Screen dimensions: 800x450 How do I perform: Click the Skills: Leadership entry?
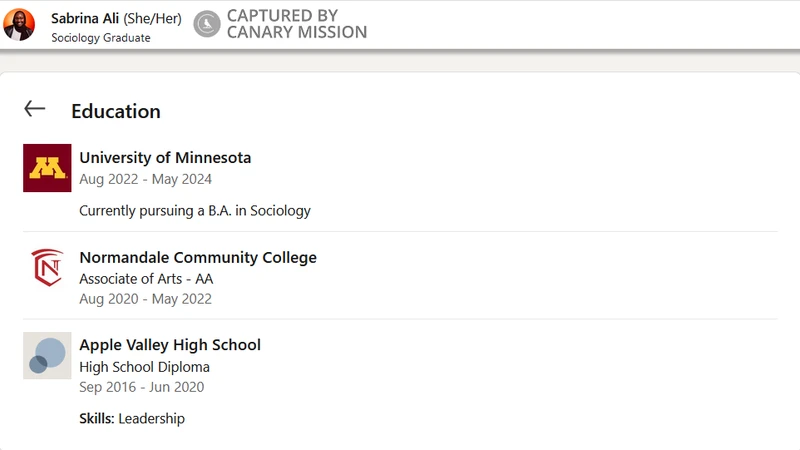coord(132,419)
